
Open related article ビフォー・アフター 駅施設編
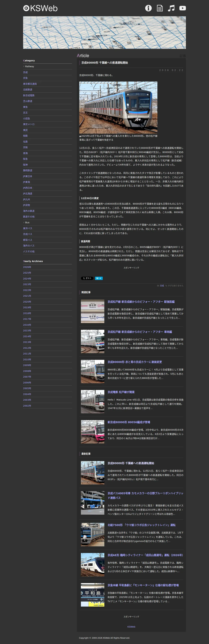pyautogui.click(x=141, y=302)
